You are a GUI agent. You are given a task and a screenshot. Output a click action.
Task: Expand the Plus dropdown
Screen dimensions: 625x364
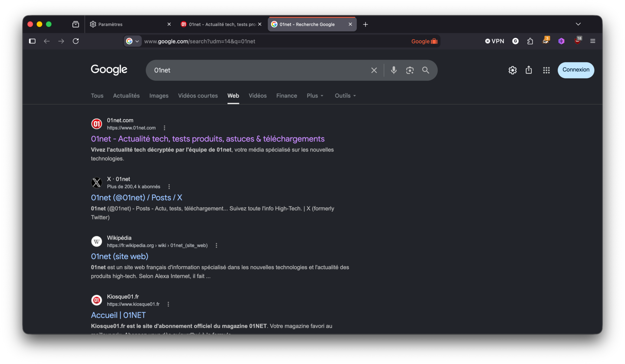(315, 96)
